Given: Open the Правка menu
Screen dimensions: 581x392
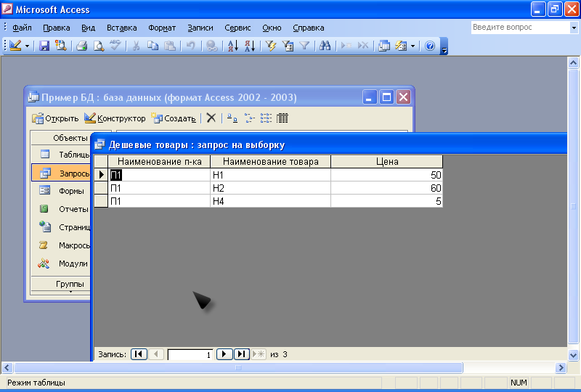Looking at the screenshot, I should click(57, 28).
